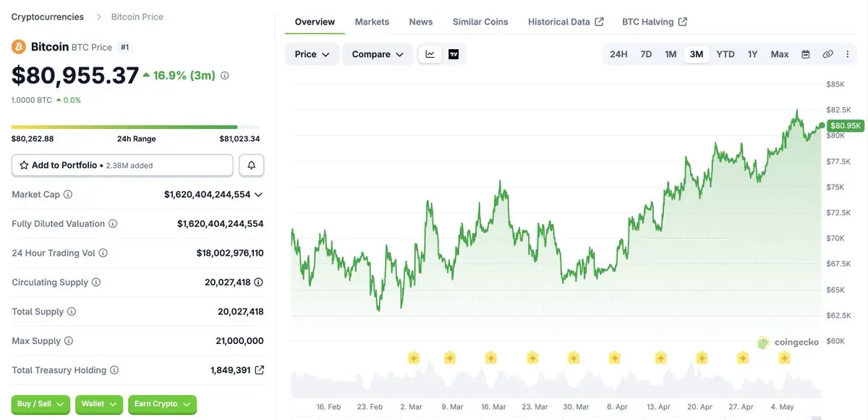Image resolution: width=868 pixels, height=420 pixels.
Task: Go to Cryptocurrencies breadcrumb link
Action: pos(48,17)
